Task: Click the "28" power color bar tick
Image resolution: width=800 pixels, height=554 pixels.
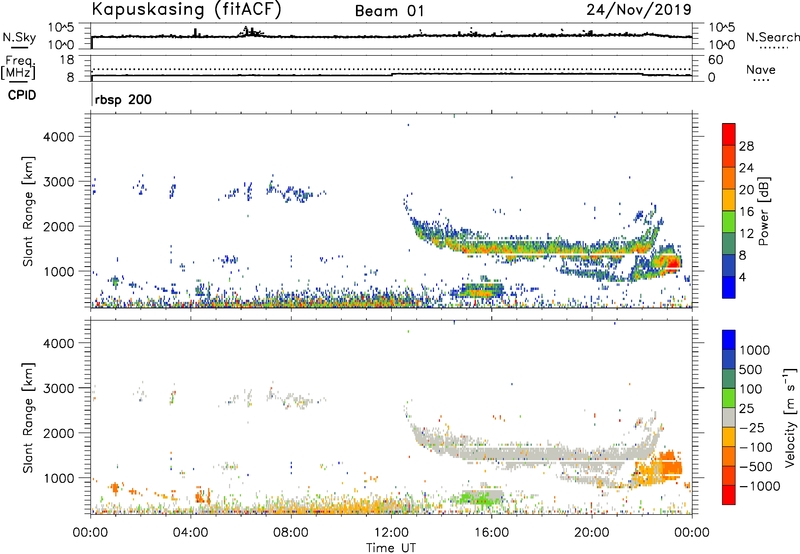Action: tap(746, 146)
